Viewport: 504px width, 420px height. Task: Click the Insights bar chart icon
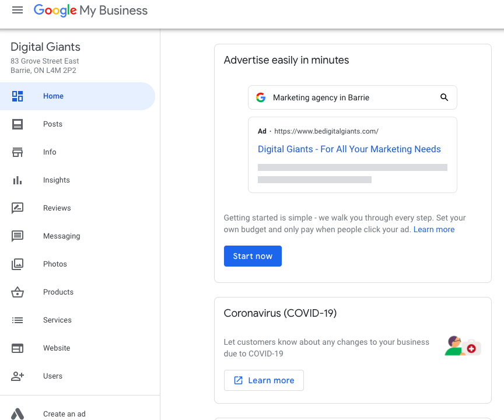point(17,180)
